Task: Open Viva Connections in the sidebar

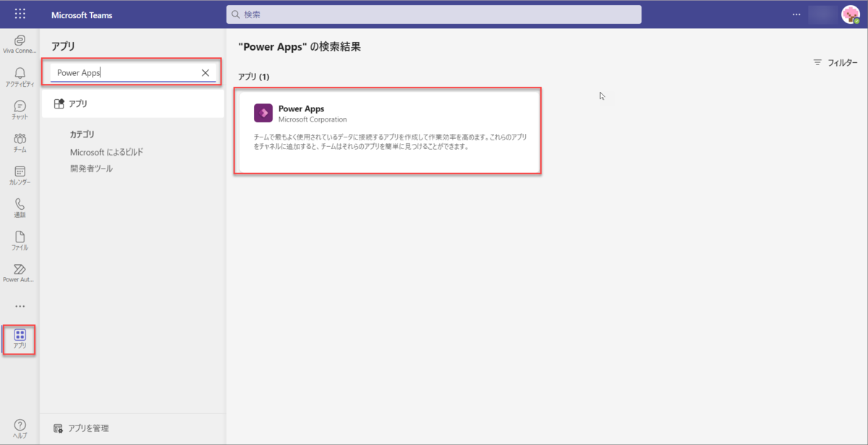Action: point(20,44)
